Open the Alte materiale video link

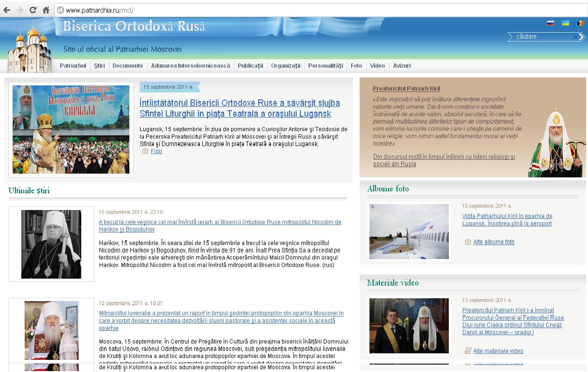pyautogui.click(x=498, y=351)
